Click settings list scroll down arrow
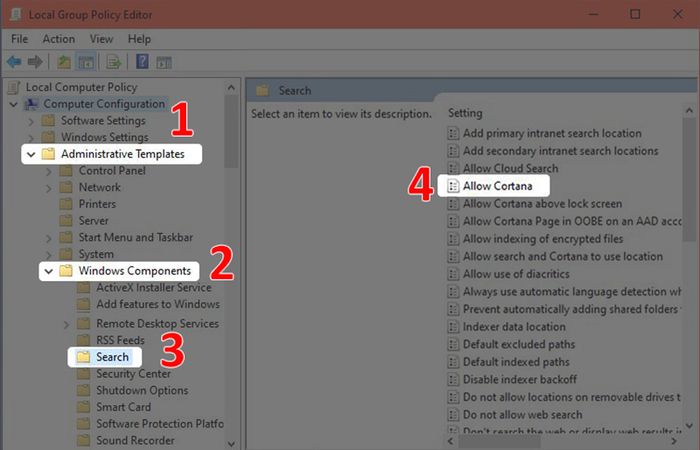Image resolution: width=700 pixels, height=450 pixels. coord(689,426)
